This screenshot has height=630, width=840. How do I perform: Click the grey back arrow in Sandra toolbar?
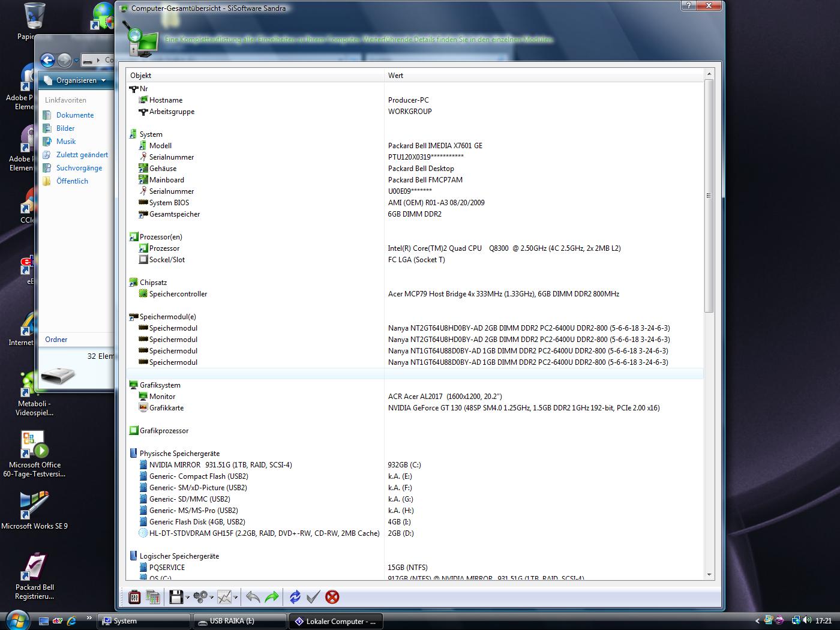coord(253,597)
